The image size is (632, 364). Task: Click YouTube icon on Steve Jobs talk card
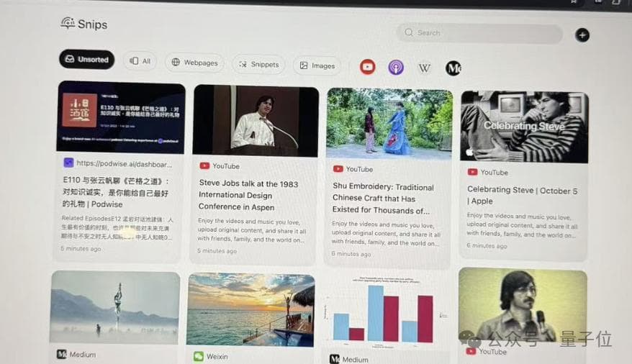(x=204, y=166)
